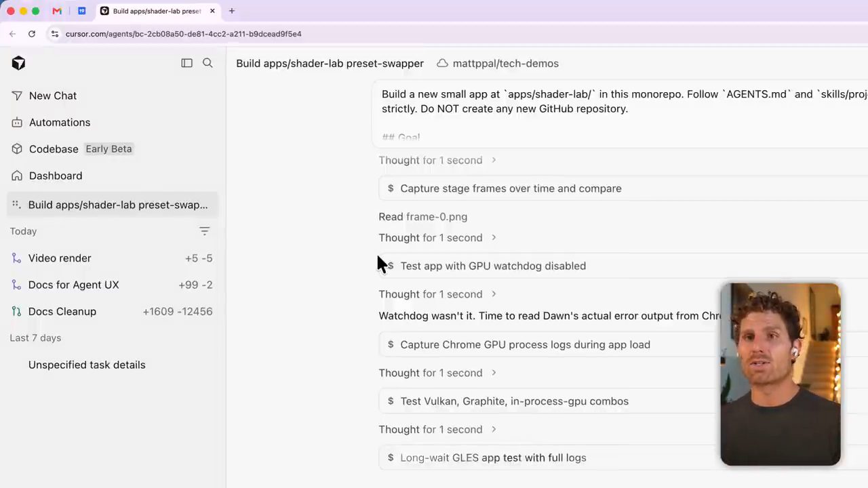Open Capture stage frames over time command

623,188
